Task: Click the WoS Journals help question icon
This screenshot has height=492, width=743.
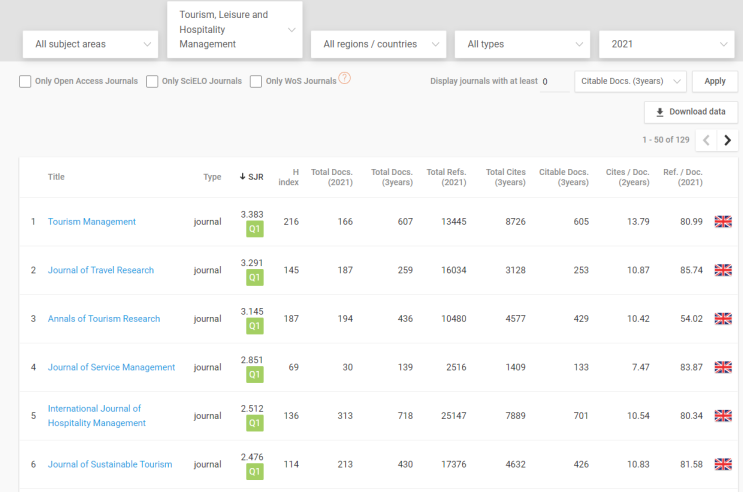Action: pyautogui.click(x=344, y=78)
